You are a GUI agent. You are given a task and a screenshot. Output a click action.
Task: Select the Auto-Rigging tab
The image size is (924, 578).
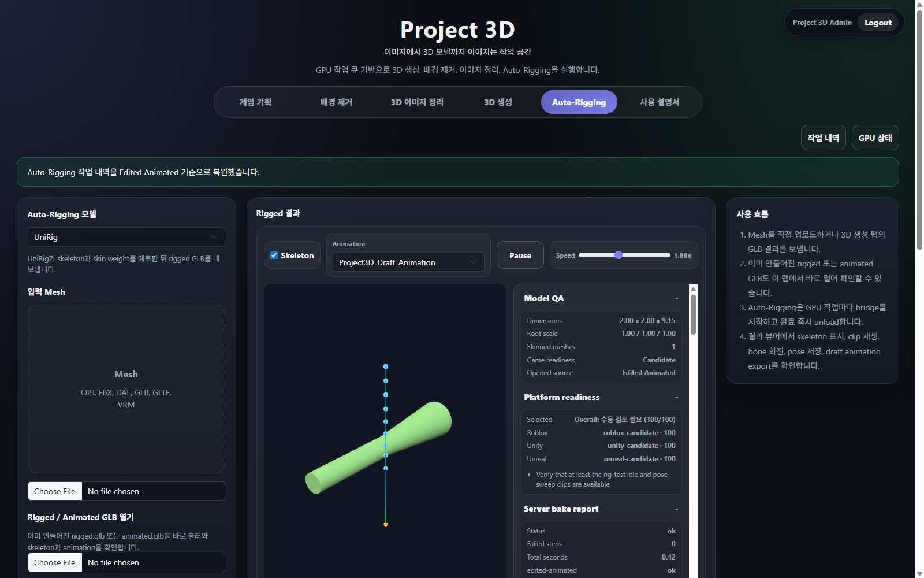coord(579,102)
